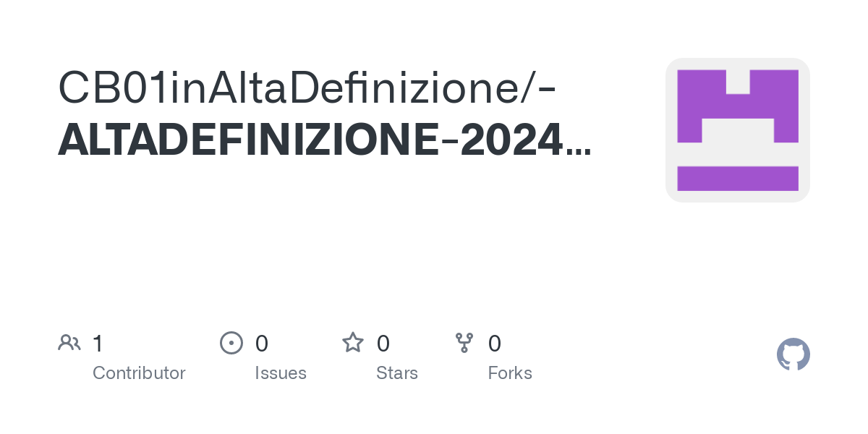This screenshot has width=868, height=434.
Task: Click the purple upper shape of avatar
Action: [738, 106]
